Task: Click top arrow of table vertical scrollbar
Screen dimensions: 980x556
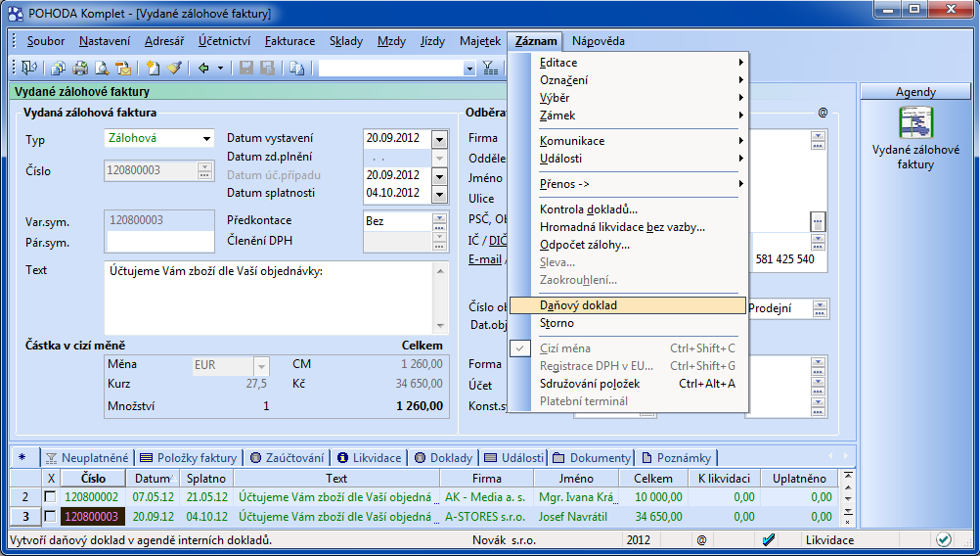Action: (x=848, y=476)
